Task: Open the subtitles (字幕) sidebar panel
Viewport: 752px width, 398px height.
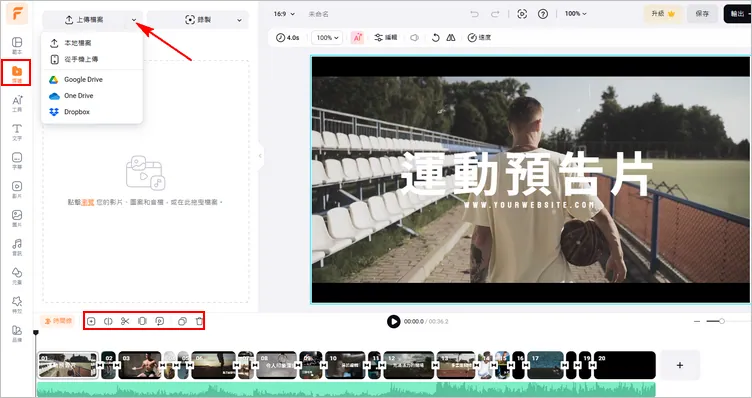Action: tap(17, 161)
